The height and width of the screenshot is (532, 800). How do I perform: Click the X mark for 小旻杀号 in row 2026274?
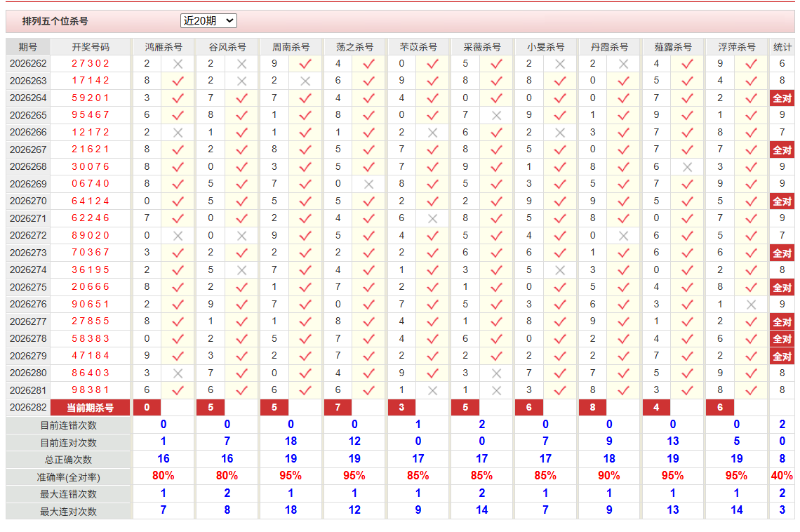560,270
